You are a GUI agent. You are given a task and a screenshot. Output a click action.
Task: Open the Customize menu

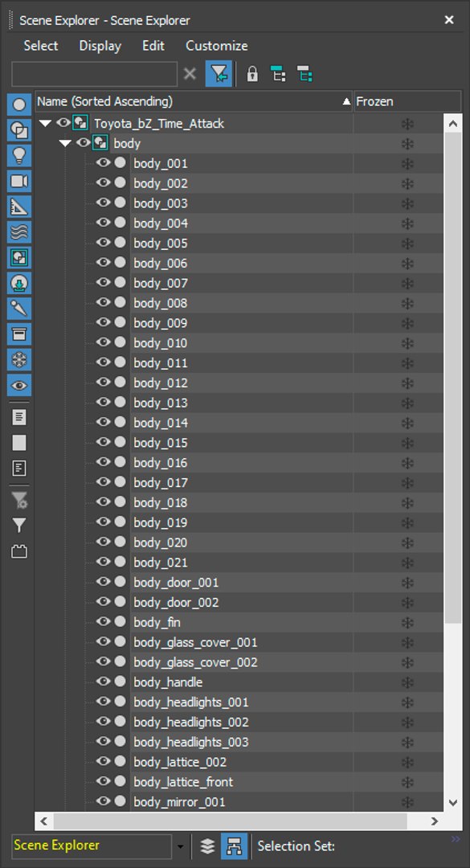[216, 46]
